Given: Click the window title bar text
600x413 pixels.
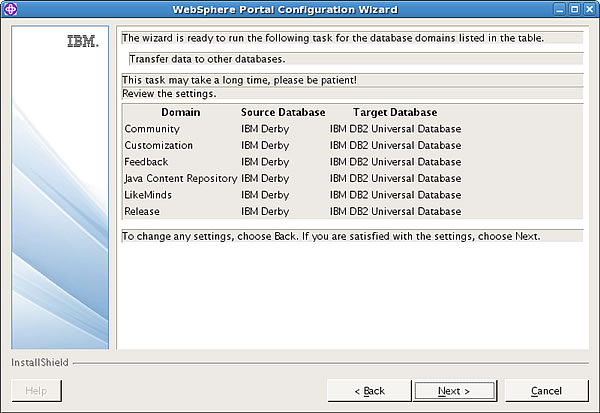Looking at the screenshot, I should [x=285, y=9].
